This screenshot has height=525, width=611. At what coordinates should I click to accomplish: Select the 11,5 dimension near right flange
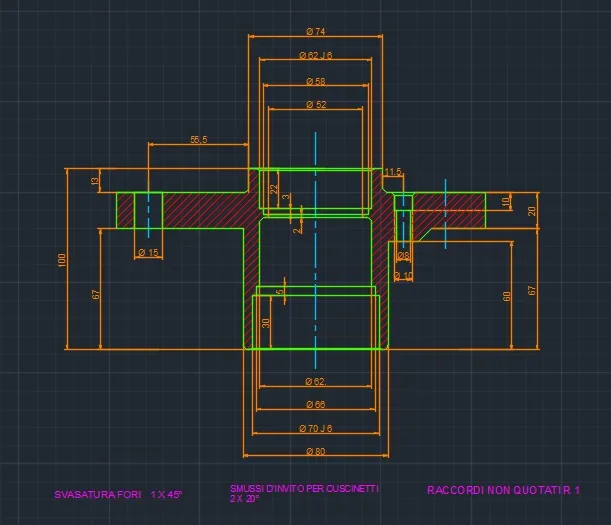pyautogui.click(x=393, y=172)
